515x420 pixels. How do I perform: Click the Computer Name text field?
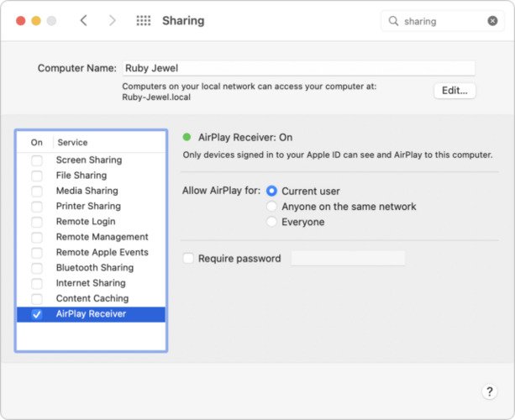pos(299,68)
